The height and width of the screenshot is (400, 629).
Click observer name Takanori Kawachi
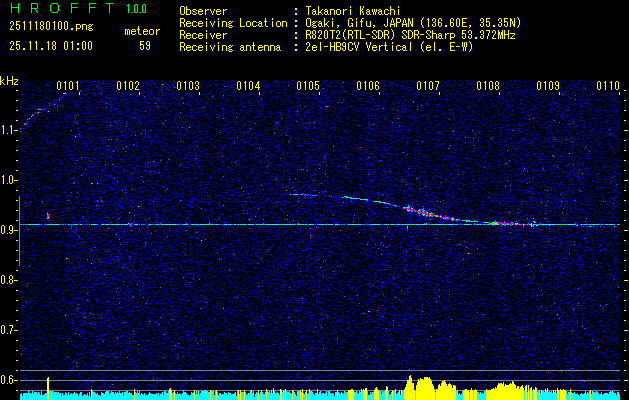351,11
